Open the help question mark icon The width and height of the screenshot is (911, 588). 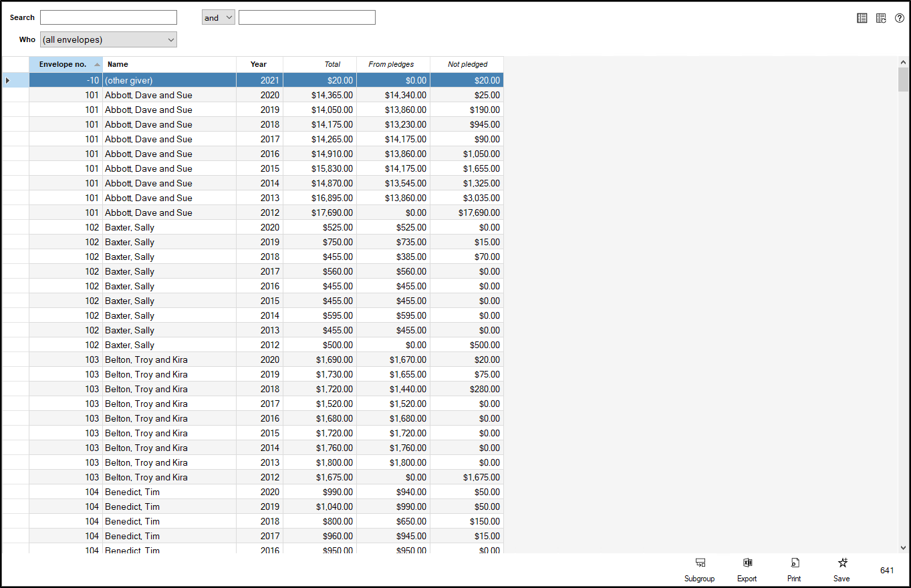click(x=900, y=18)
